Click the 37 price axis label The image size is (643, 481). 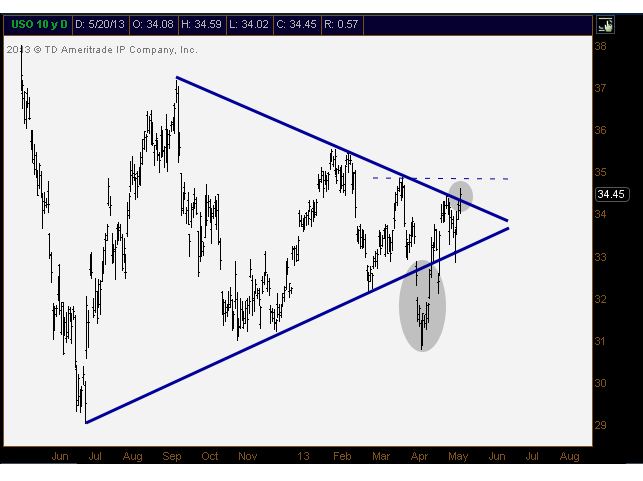[x=600, y=88]
